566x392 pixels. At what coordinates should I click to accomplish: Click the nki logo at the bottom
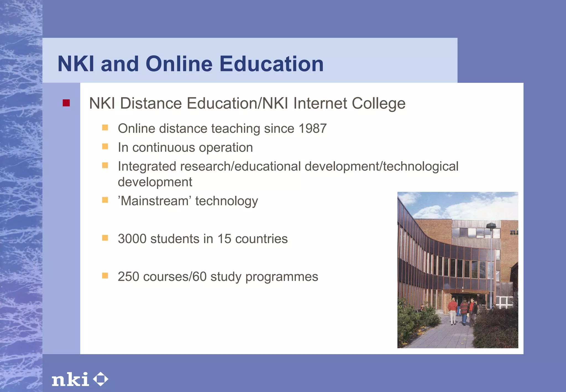click(80, 379)
